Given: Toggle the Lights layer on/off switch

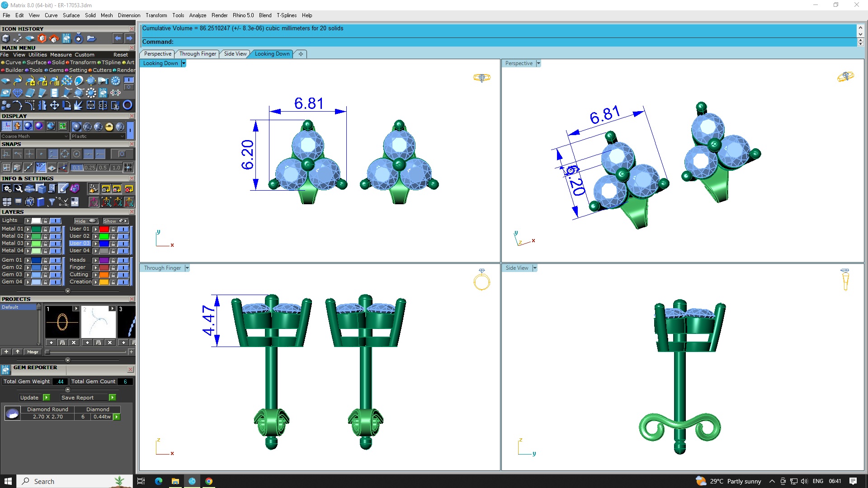Looking at the screenshot, I should (x=56, y=221).
